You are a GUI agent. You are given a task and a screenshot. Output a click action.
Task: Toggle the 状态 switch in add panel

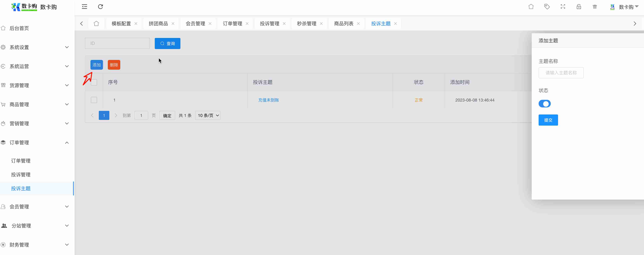coord(545,103)
